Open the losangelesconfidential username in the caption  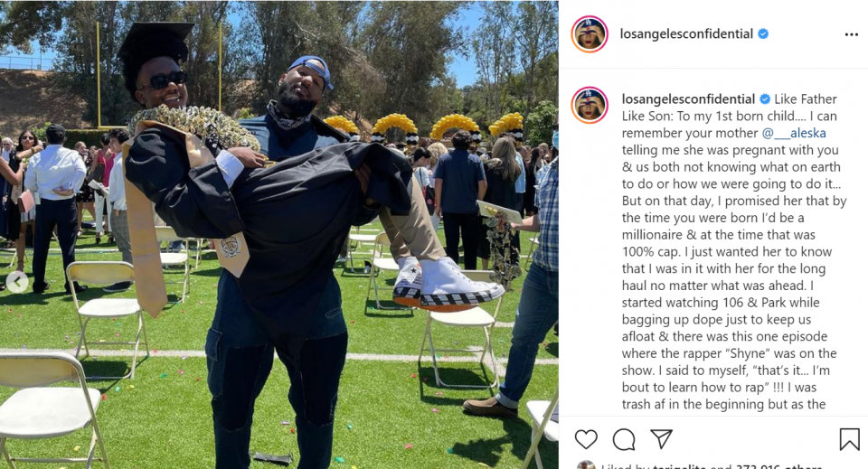[688, 99]
